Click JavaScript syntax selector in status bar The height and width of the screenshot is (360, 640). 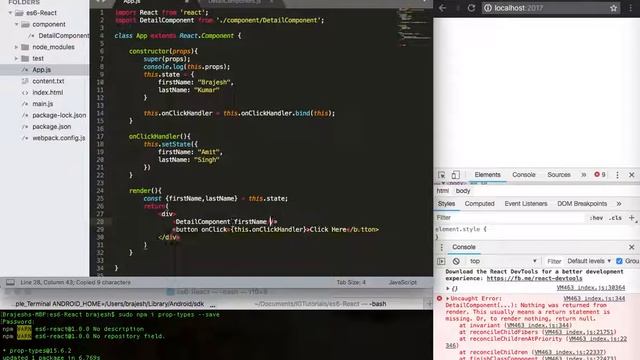(x=402, y=282)
